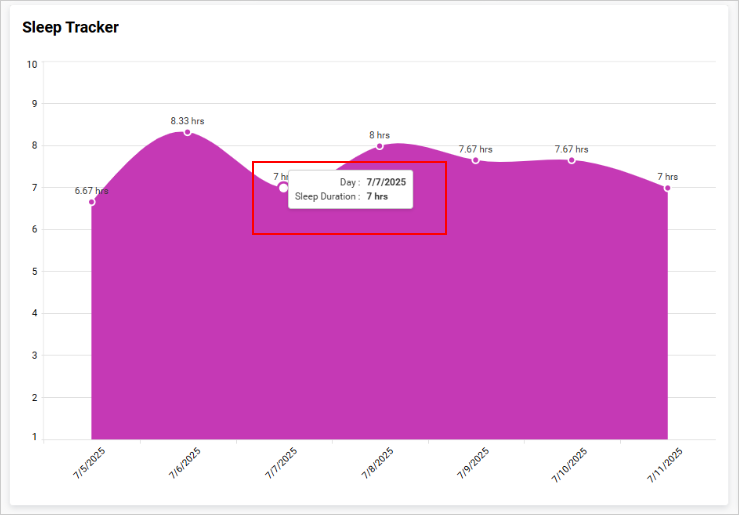Click the 7/5/2025 x-axis date label
The image size is (739, 515).
[x=88, y=465]
